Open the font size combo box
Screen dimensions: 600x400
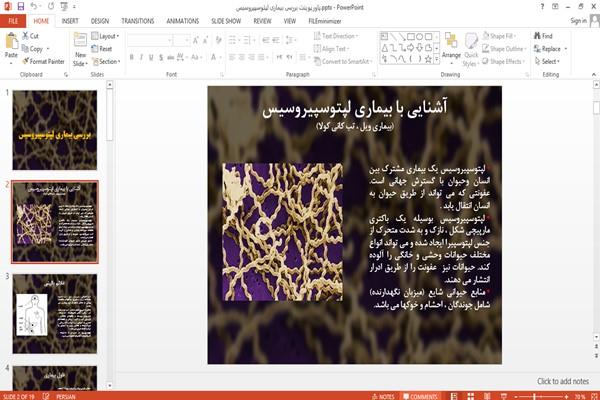(181, 40)
